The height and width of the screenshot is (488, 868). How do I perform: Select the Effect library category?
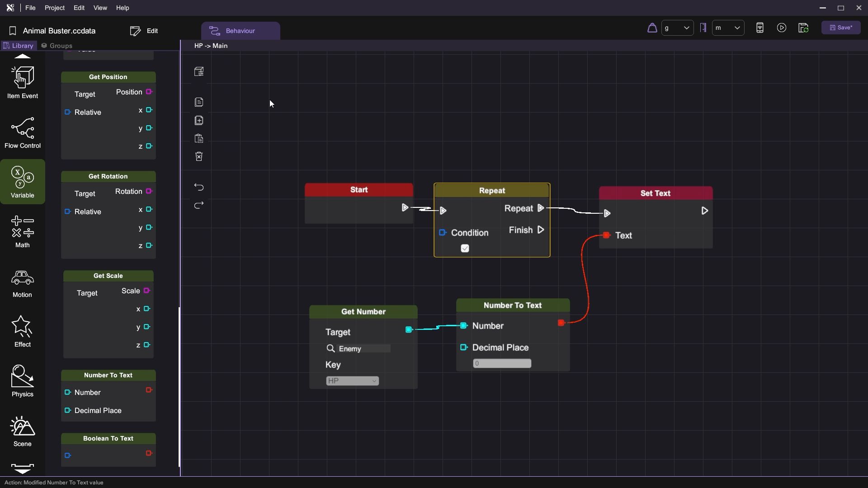pos(23,331)
